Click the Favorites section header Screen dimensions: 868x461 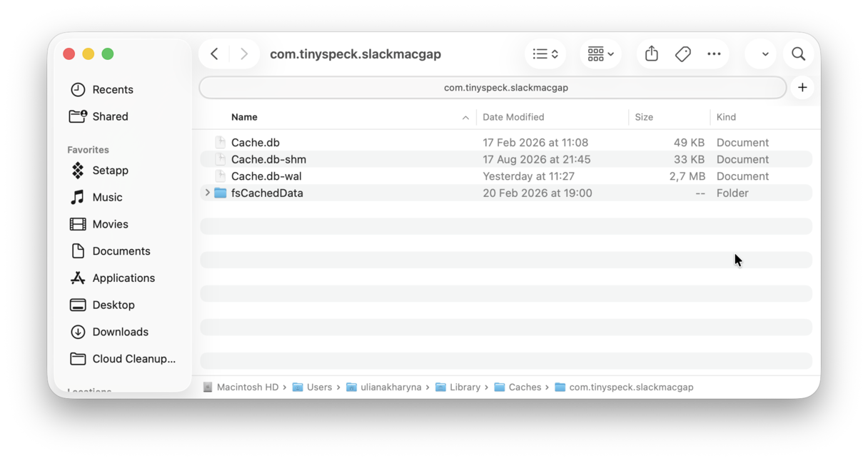pyautogui.click(x=88, y=150)
